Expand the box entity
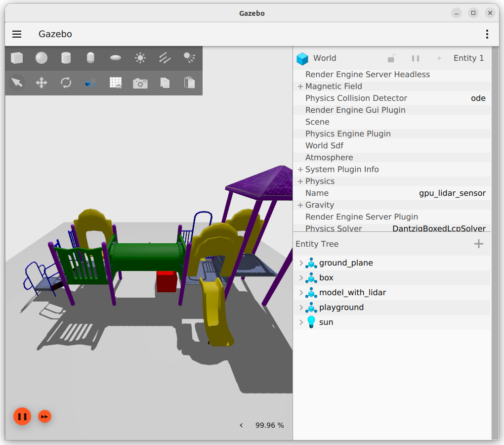This screenshot has width=504, height=445. 301,277
